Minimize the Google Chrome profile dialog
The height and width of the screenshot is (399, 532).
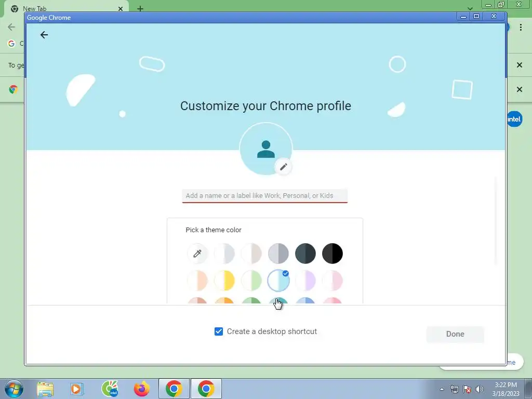[463, 16]
